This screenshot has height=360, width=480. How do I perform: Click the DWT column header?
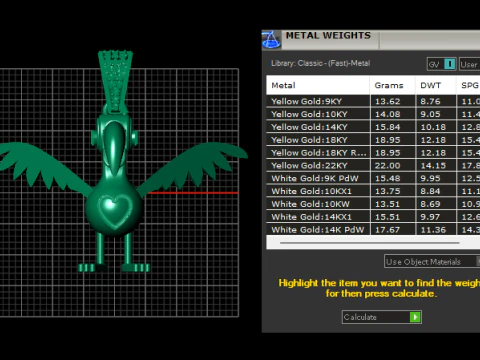[435, 85]
